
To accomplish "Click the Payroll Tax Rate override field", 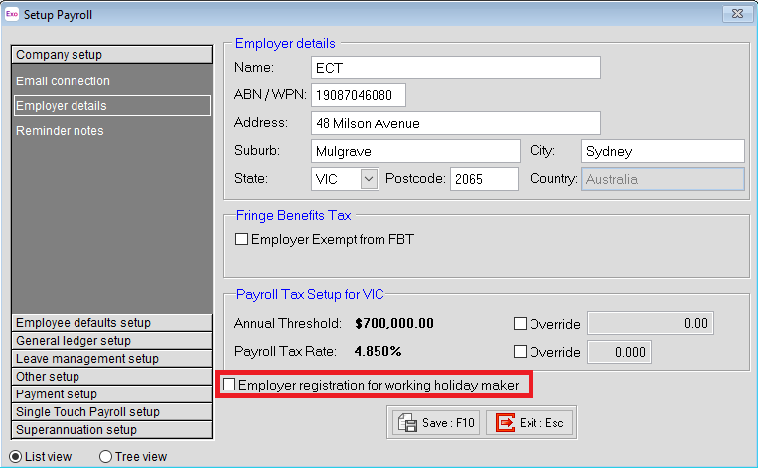I will click(619, 351).
